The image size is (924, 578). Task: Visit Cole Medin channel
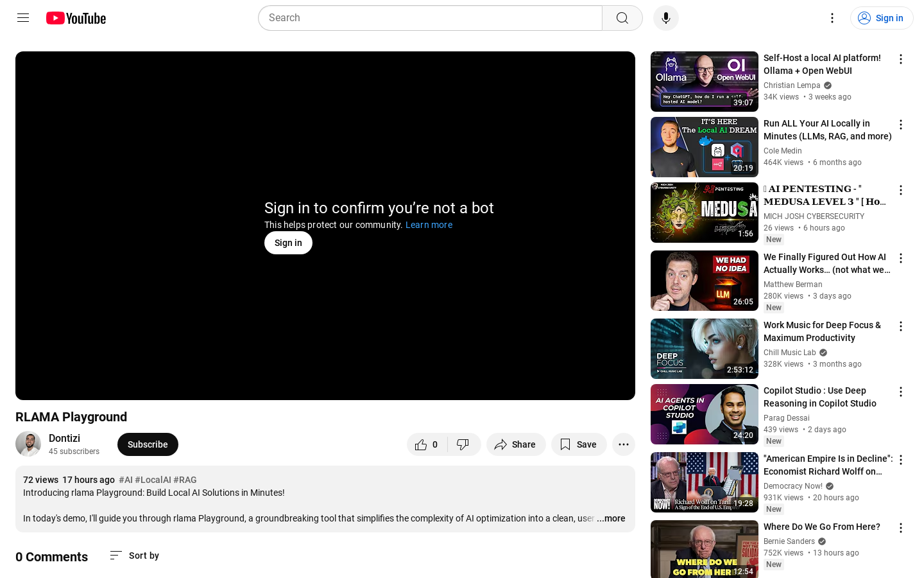coord(783,151)
